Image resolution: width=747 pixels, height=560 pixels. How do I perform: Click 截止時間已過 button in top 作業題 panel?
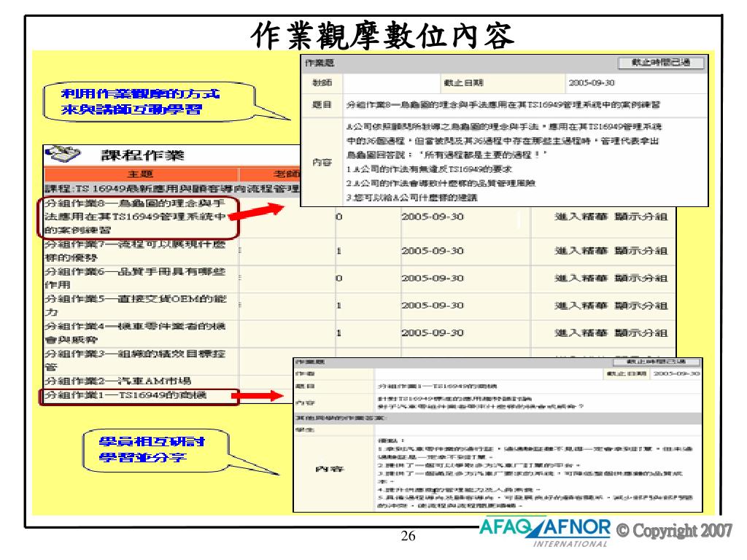661,63
